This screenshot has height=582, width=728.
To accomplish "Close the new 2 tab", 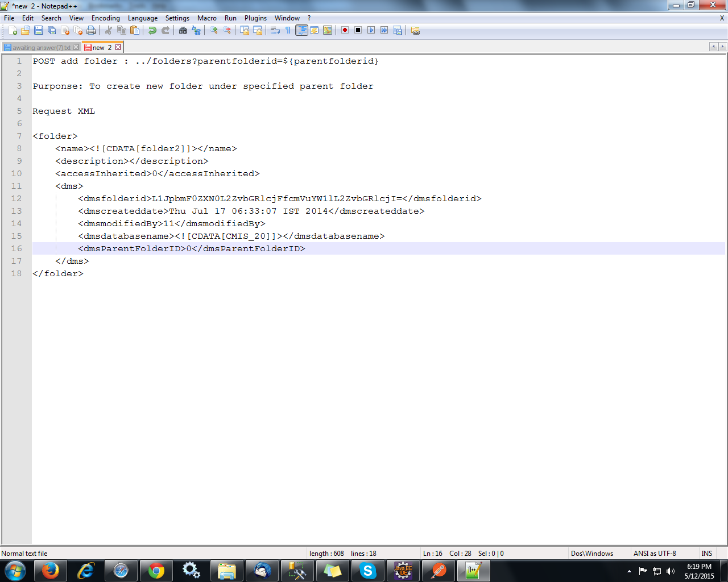I will [x=118, y=47].
